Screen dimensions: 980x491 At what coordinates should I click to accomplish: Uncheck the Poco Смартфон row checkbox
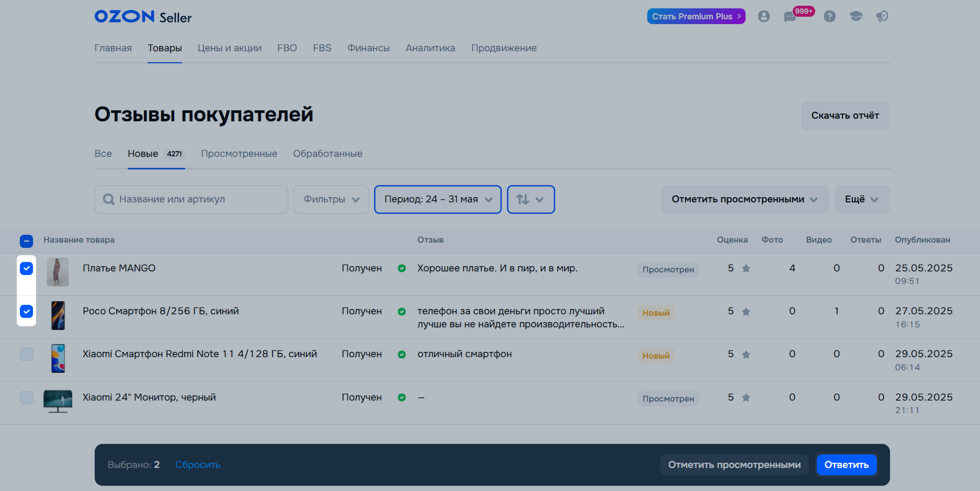coord(26,311)
